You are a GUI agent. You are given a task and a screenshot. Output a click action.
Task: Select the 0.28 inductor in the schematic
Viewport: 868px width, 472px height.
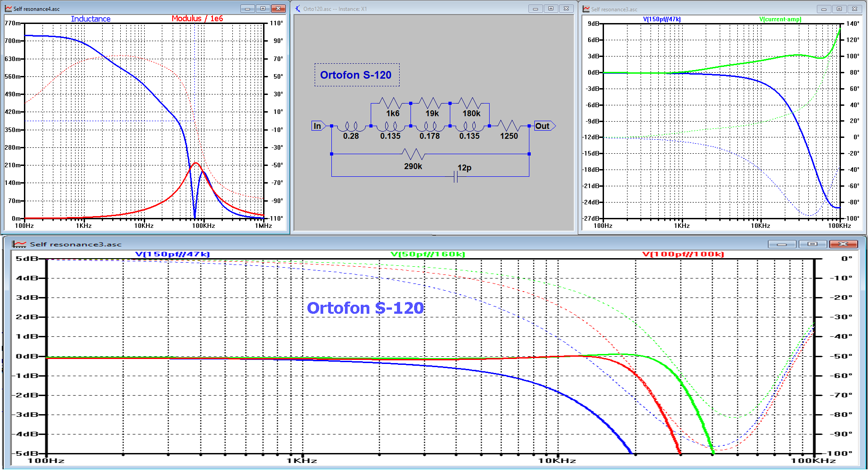(351, 126)
